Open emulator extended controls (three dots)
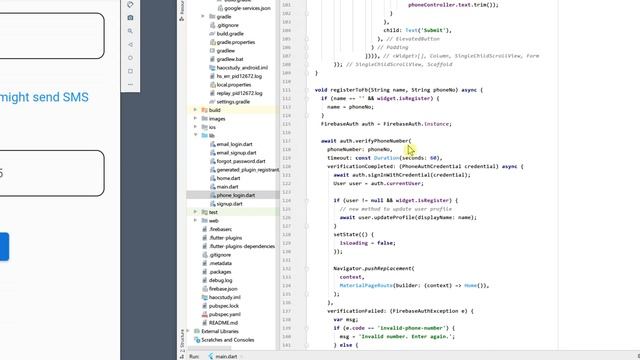Screen dimensions: 640x360 130,84
